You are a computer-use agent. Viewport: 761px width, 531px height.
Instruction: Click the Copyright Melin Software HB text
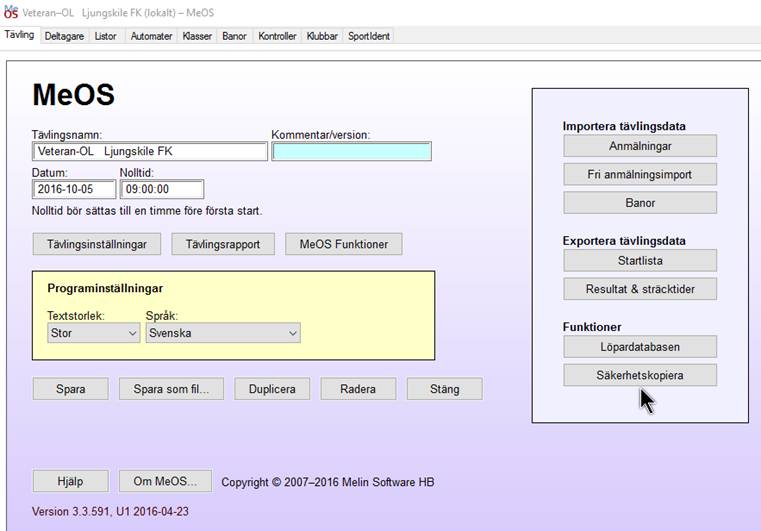tap(328, 482)
